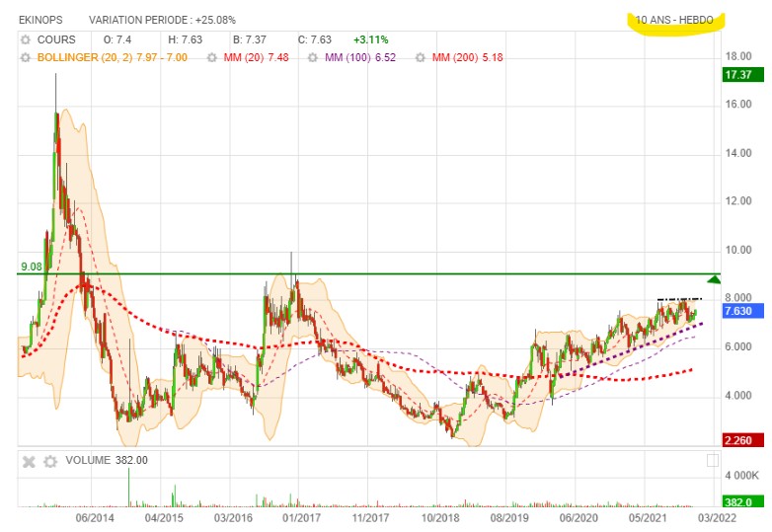Click the 03/2022 date axis label
Image resolution: width=772 pixels, height=532 pixels.
[x=717, y=518]
